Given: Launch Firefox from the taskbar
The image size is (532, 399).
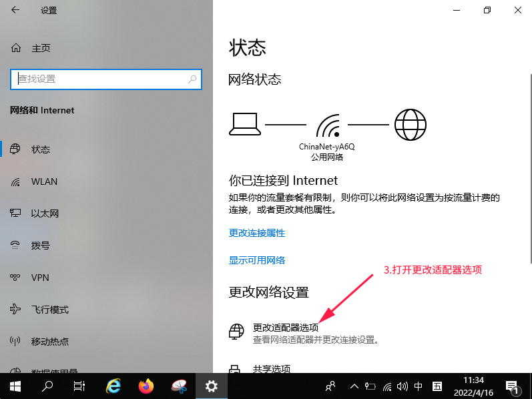Looking at the screenshot, I should pyautogui.click(x=146, y=386).
